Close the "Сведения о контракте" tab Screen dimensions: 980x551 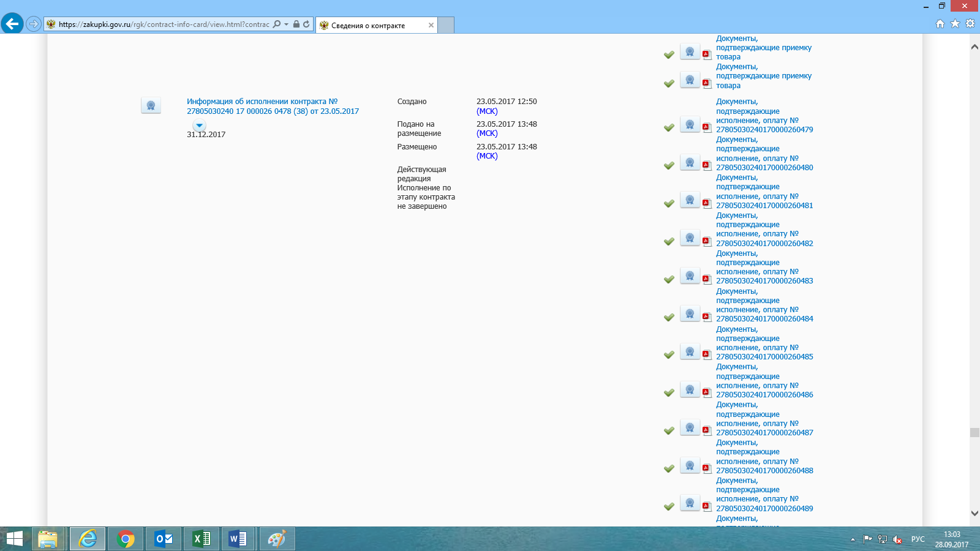[x=431, y=25]
